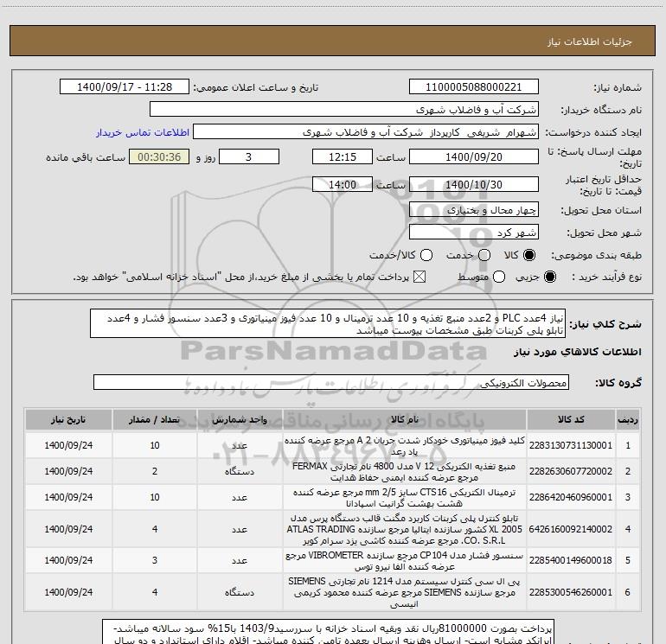
Task: Click item code 2285400149600018
Action: click(571, 560)
